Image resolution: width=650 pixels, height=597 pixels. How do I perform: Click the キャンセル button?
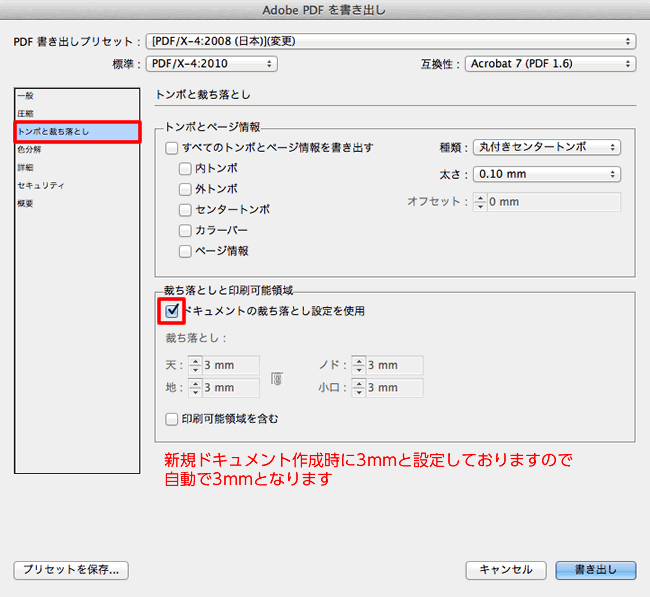coord(506,570)
